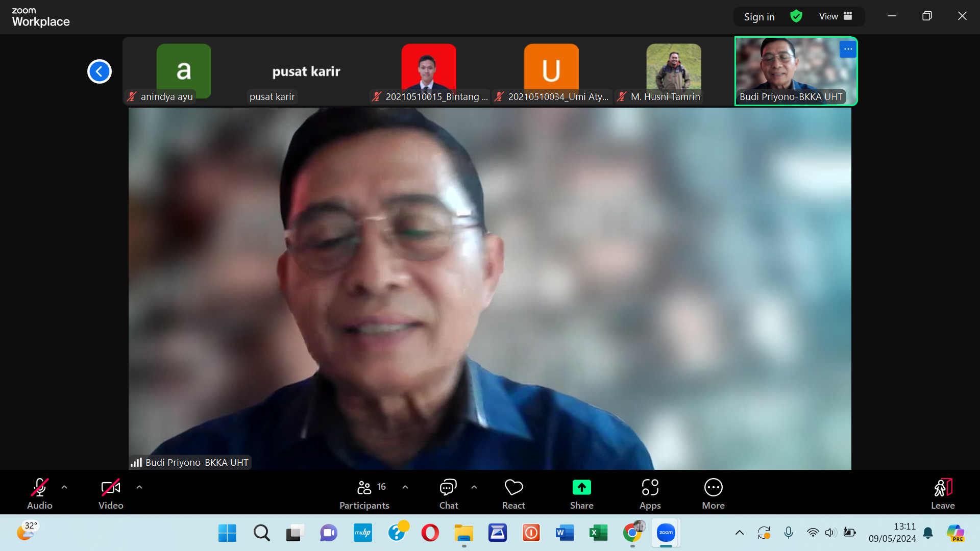Screen dimensions: 980x551
Task: Click the Leave meeting icon
Action: [942, 488]
